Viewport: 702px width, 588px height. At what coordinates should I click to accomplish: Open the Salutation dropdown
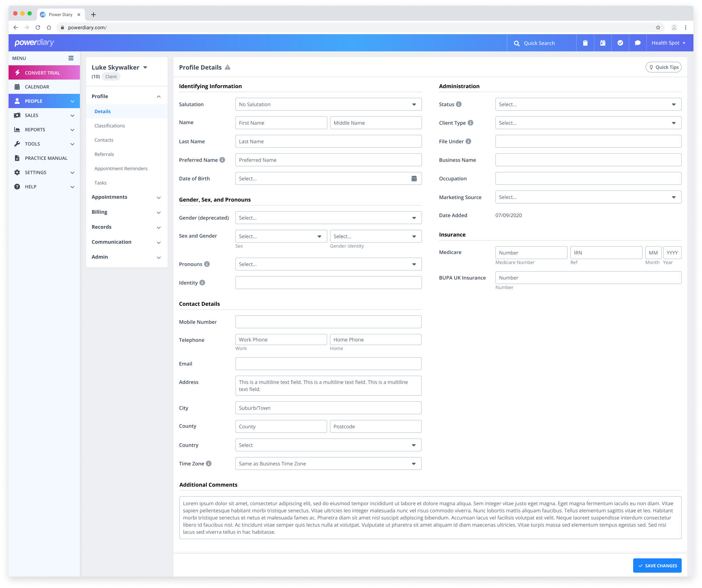point(328,104)
